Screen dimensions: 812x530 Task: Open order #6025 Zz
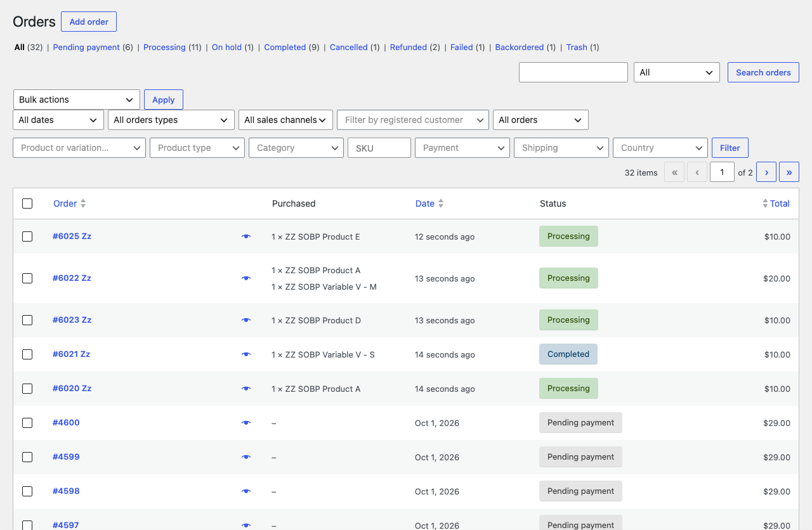72,236
